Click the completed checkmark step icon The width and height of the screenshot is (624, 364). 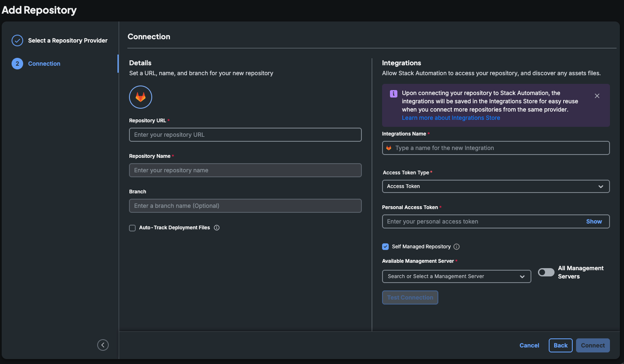pos(17,40)
